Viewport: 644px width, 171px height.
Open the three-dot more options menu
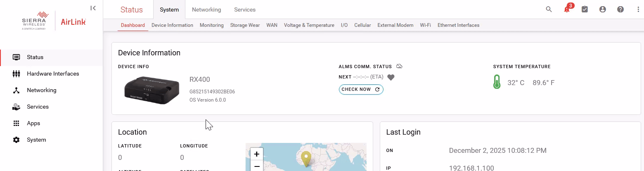pos(638,9)
